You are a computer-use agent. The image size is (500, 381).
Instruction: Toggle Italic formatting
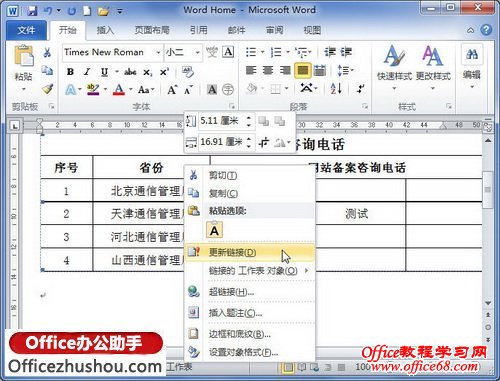tap(87, 72)
